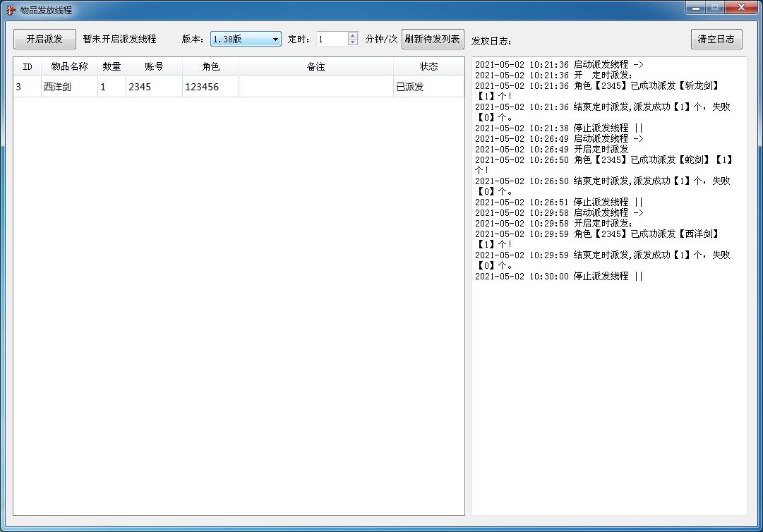Click the 已派发 status cell
Screen dimensions: 763x532
click(428, 87)
